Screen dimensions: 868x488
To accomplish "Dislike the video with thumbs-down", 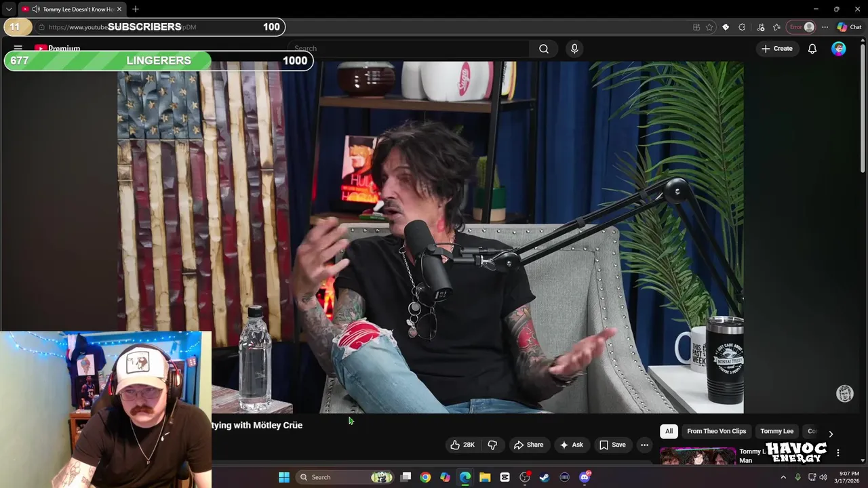I will coord(492,445).
